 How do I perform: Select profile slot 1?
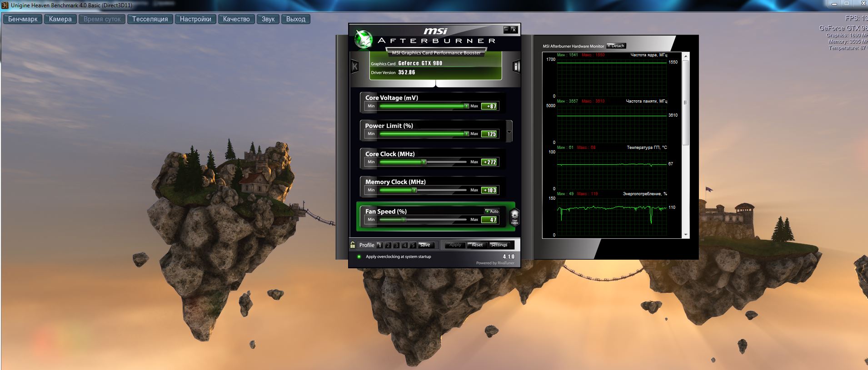379,245
